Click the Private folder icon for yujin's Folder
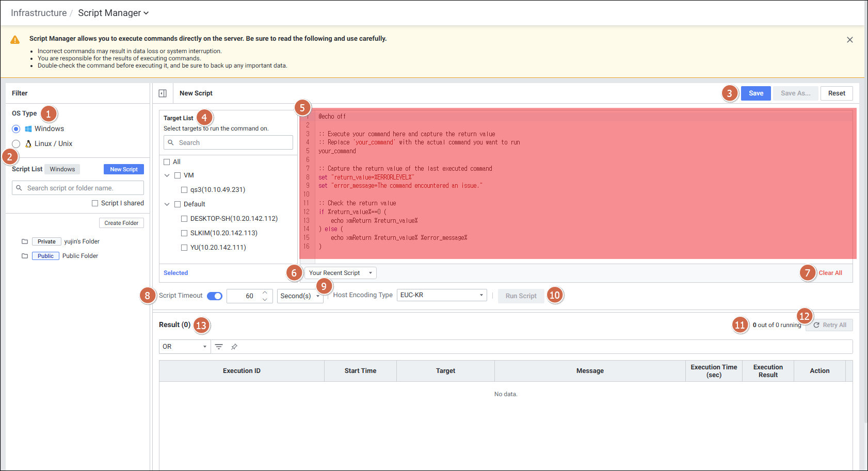Viewport: 868px width, 471px height. pyautogui.click(x=25, y=241)
